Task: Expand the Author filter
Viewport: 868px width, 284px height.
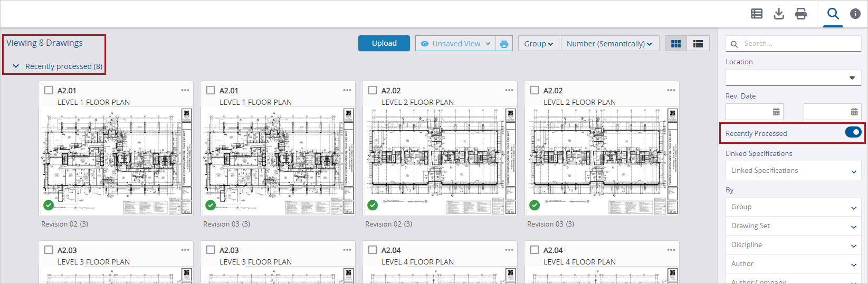Action: [793, 264]
